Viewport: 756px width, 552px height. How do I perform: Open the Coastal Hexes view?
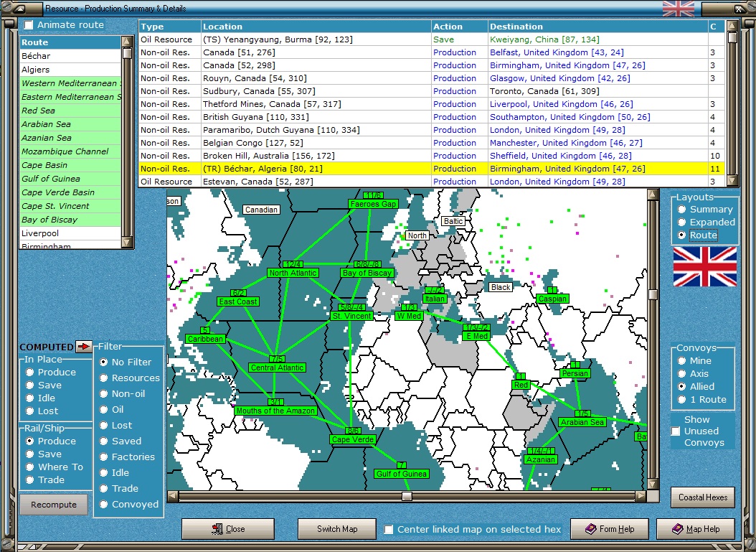pos(702,497)
